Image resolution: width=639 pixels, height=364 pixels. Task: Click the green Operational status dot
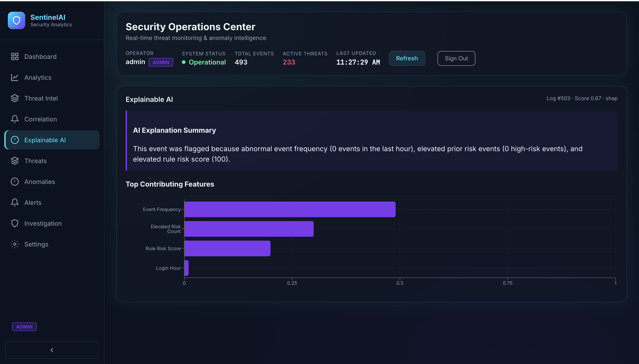pos(184,62)
